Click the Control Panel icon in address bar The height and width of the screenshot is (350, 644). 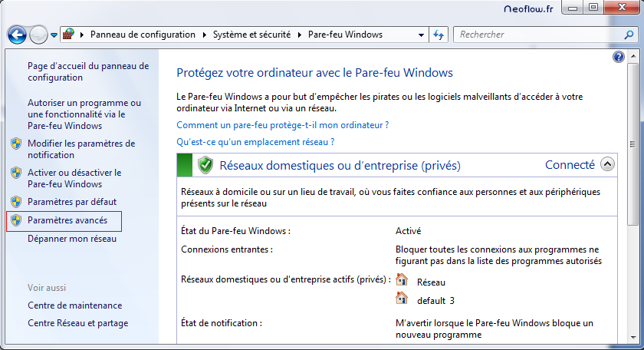pyautogui.click(x=69, y=35)
